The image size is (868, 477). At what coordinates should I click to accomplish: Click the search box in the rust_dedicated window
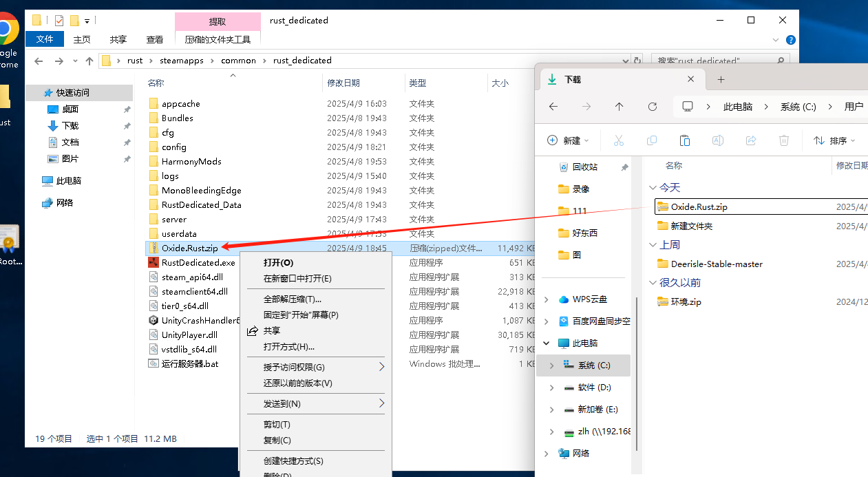[x=721, y=61]
